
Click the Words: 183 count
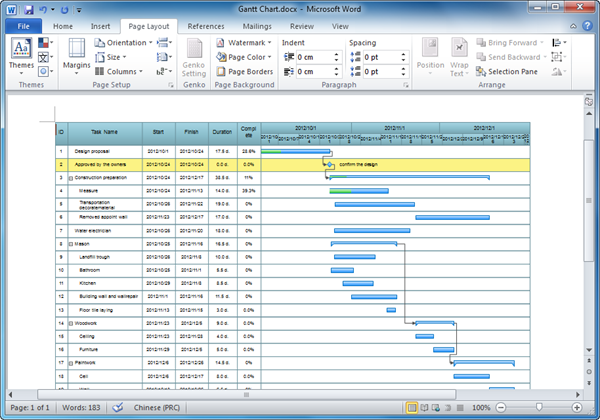80,408
